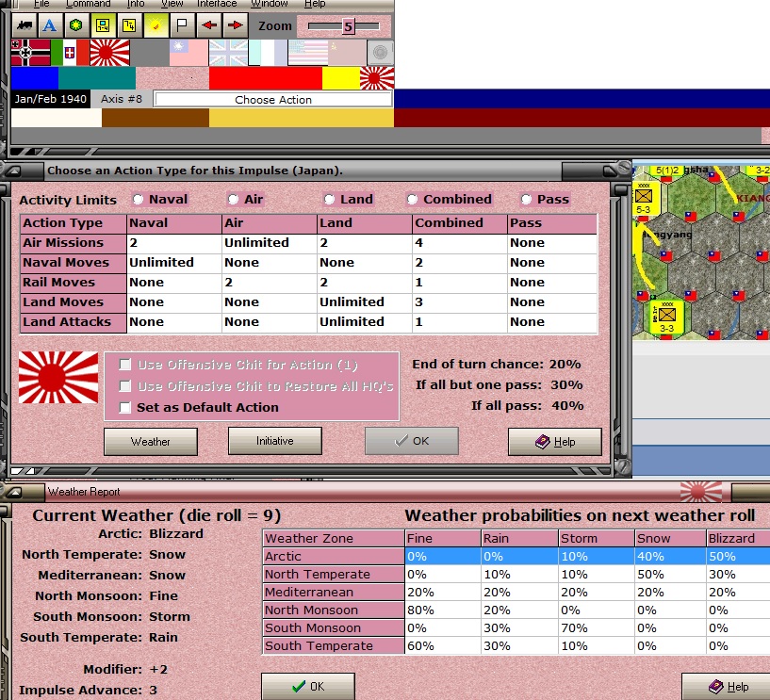Choose the Air action radio button
Image resolution: width=770 pixels, height=700 pixels.
[233, 200]
